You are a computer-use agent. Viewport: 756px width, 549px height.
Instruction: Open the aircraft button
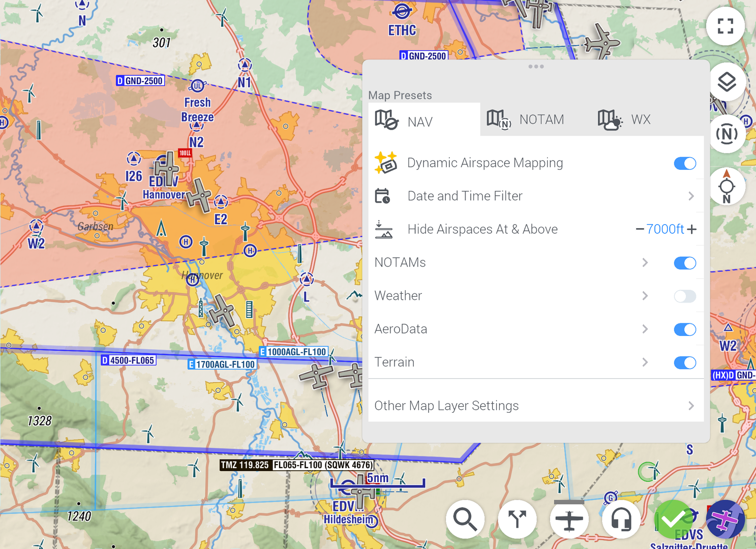(x=569, y=519)
